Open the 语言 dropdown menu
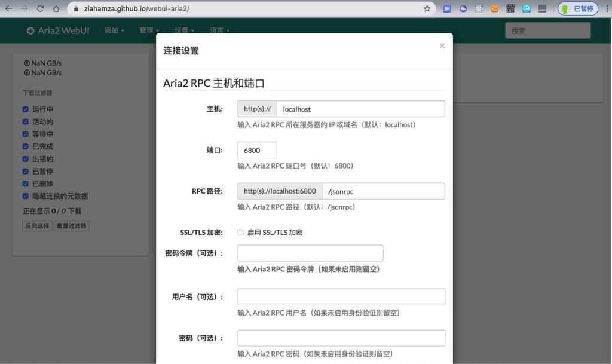 [220, 30]
